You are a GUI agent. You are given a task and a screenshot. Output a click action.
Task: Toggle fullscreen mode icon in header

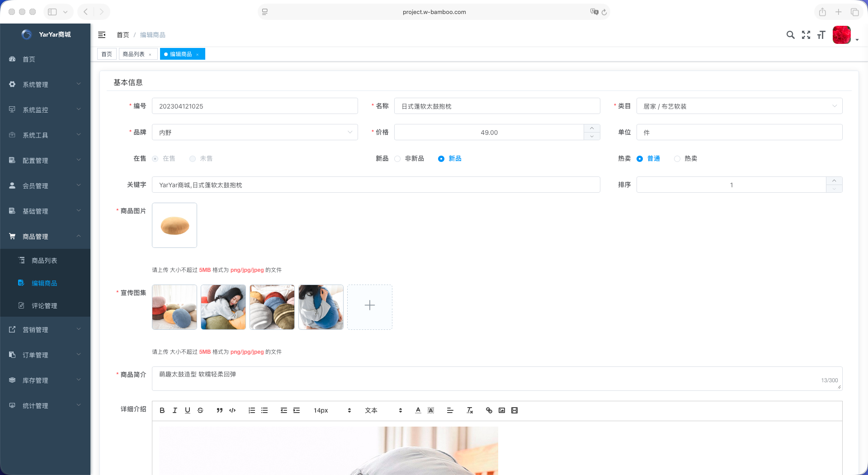[x=806, y=35]
